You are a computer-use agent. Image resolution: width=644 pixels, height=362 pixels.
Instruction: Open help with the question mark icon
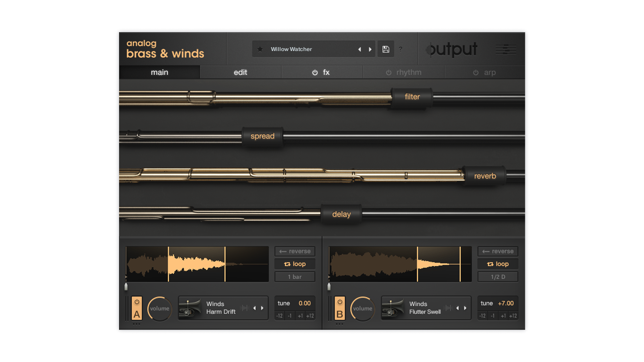(400, 49)
